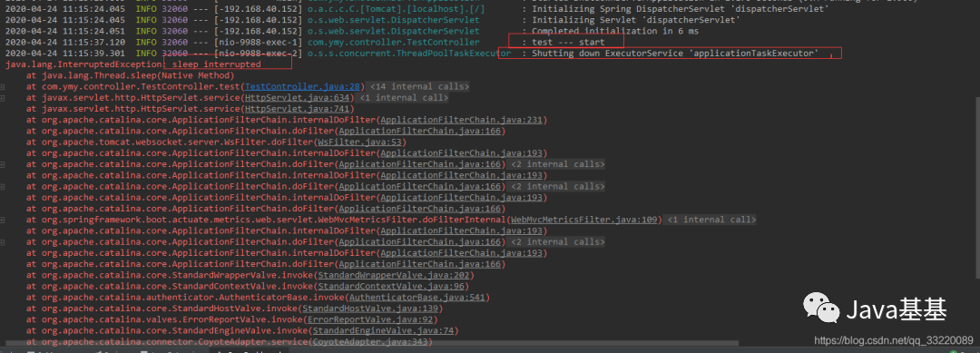Go to StandardHostValve.java:139
Image resolution: width=980 pixels, height=353 pixels.
point(370,309)
